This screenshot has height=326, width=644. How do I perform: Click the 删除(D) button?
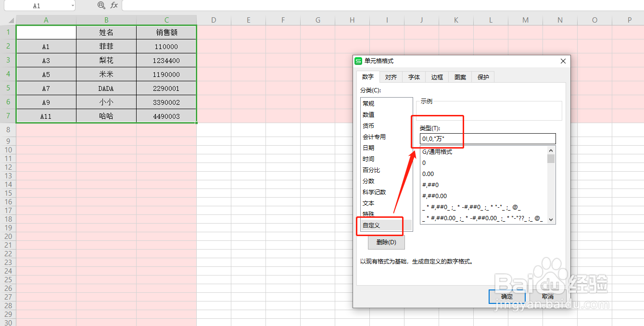pos(386,242)
